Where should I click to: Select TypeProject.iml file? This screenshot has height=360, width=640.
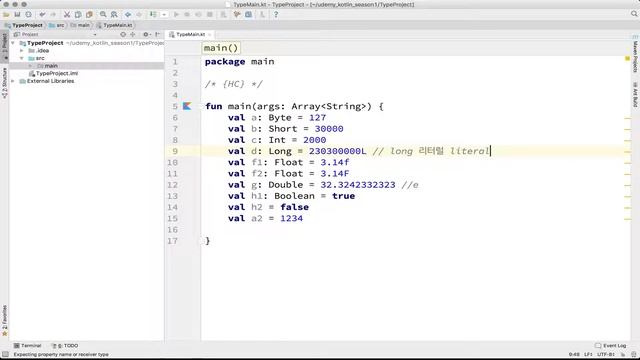pyautogui.click(x=53, y=73)
